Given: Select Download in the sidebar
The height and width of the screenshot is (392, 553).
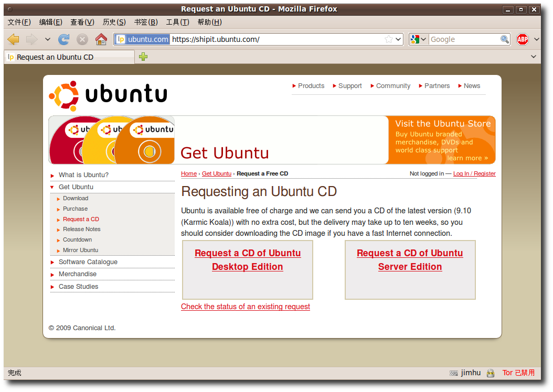Looking at the screenshot, I should (76, 198).
